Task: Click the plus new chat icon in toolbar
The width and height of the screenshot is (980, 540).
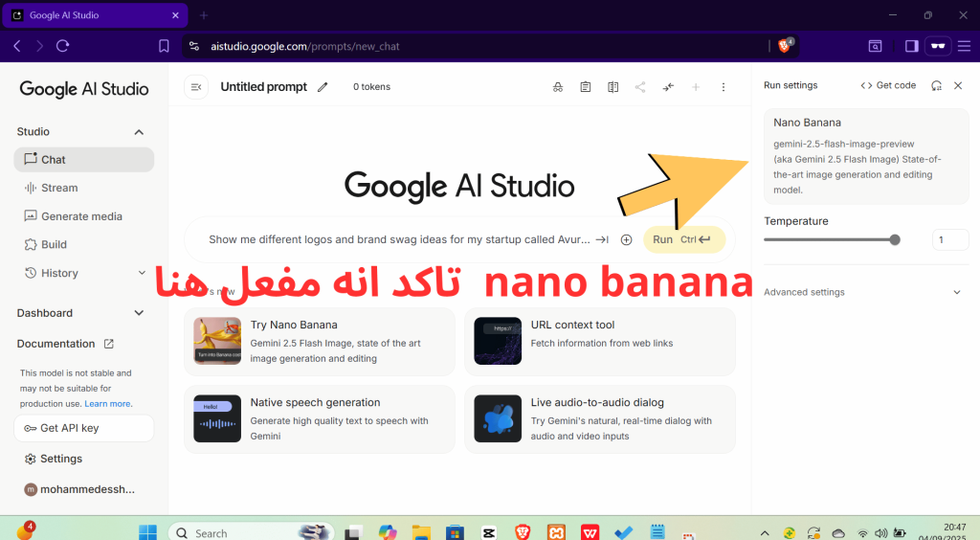Action: [x=696, y=87]
